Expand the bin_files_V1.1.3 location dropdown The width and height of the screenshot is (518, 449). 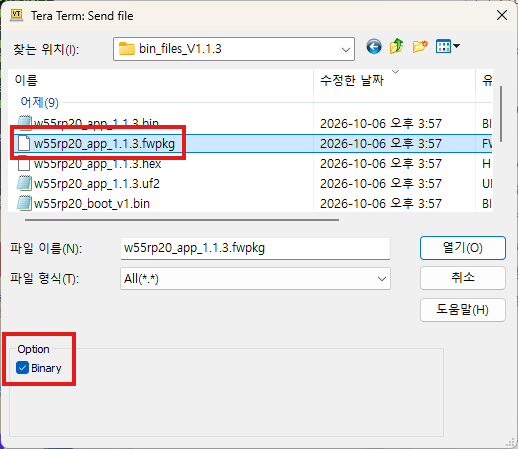[346, 49]
